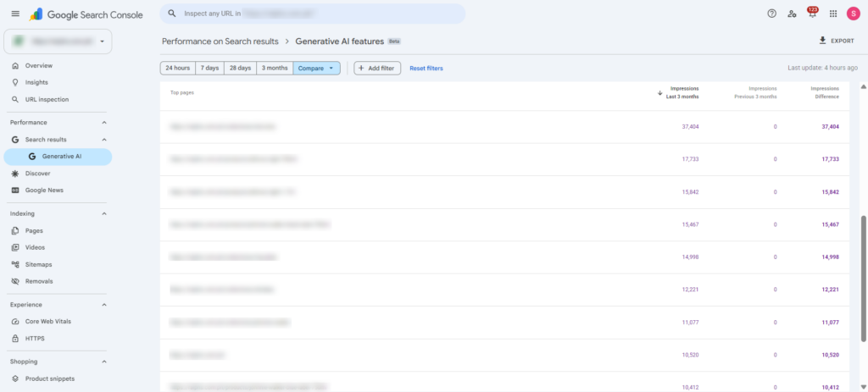Open the help question mark icon

tap(771, 14)
